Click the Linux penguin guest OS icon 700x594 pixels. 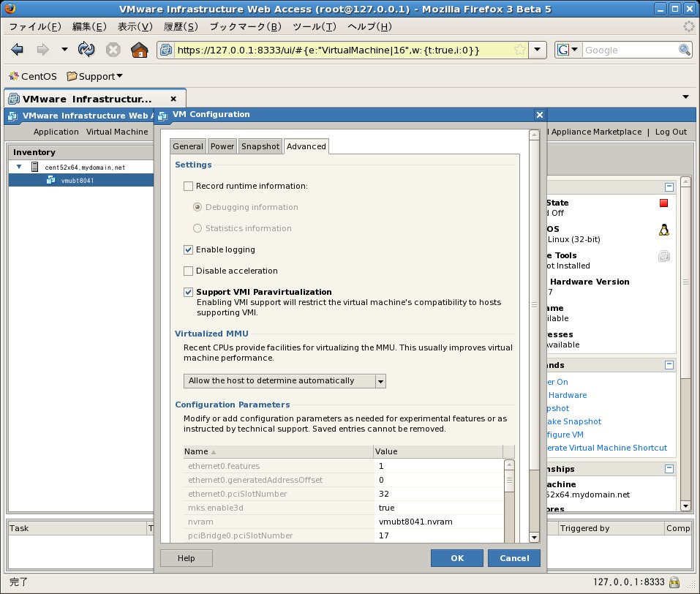click(664, 230)
